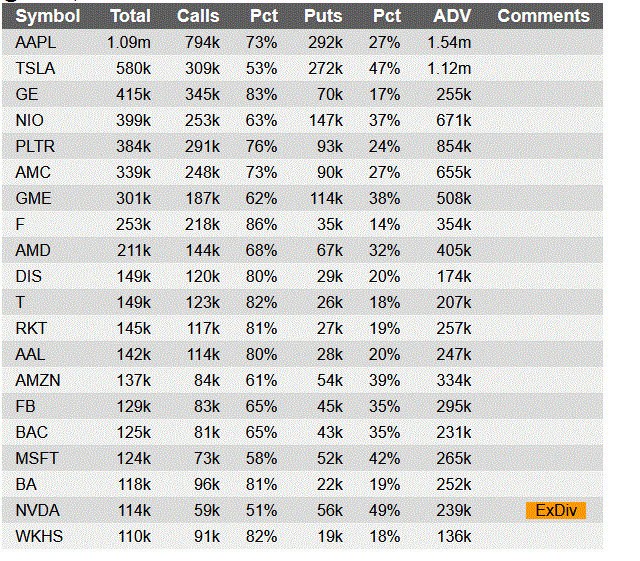Select the TSLA symbol
Viewport: 640px width, 561px height.
[36, 68]
